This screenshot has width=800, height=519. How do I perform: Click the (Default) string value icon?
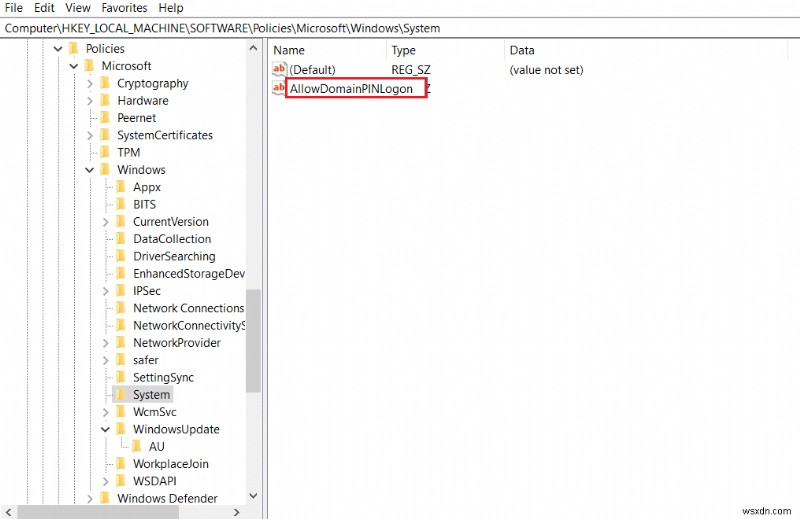pyautogui.click(x=279, y=69)
